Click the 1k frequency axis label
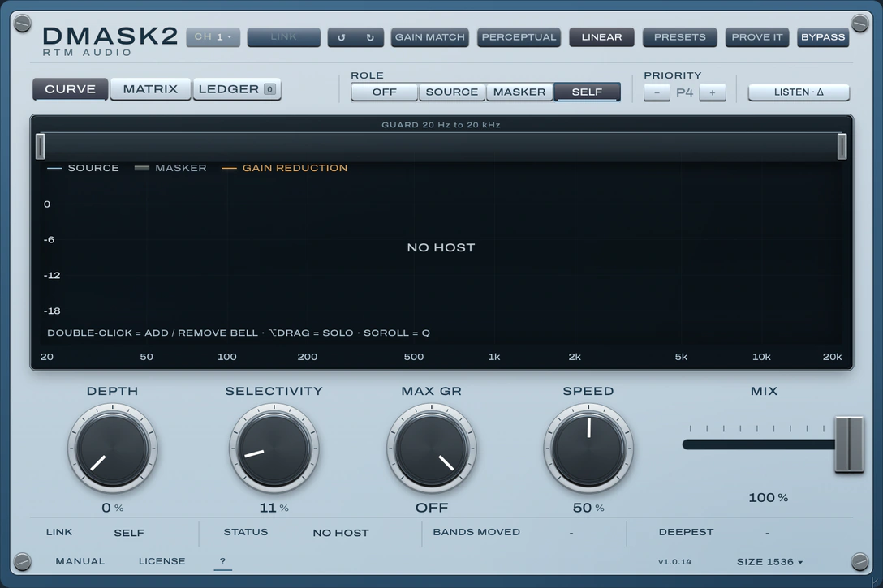This screenshot has height=588, width=883. coord(494,358)
